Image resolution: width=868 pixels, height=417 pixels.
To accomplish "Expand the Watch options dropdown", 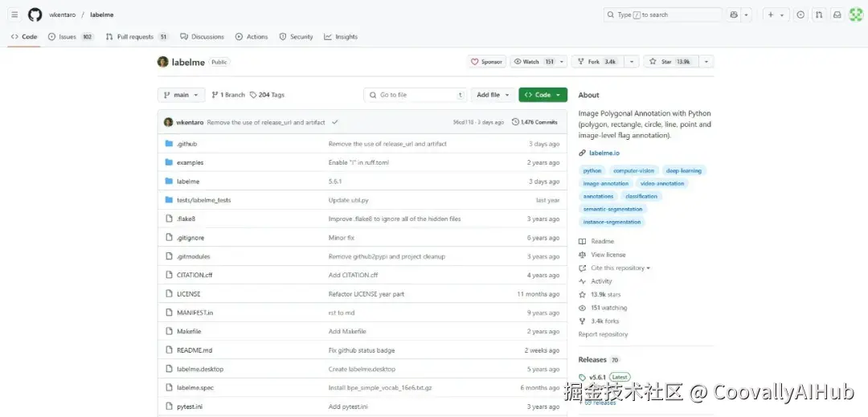I will pos(562,62).
